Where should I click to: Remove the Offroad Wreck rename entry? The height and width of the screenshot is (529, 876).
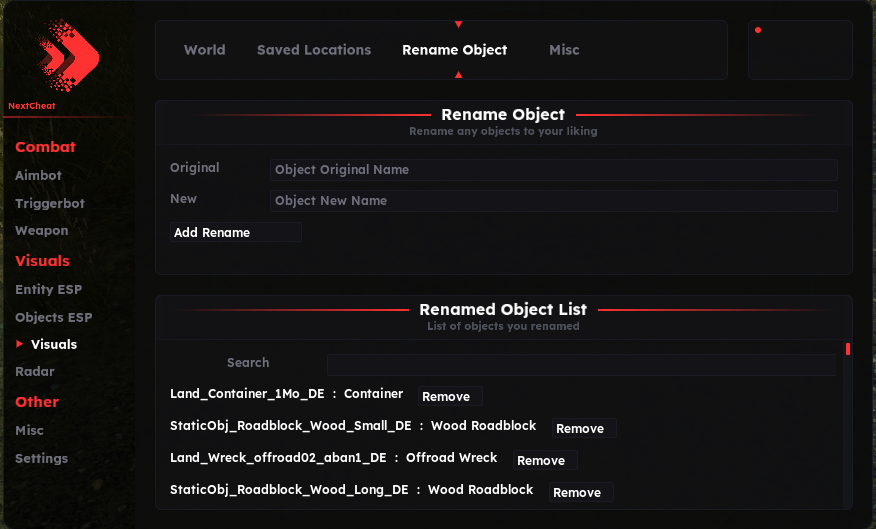(545, 461)
